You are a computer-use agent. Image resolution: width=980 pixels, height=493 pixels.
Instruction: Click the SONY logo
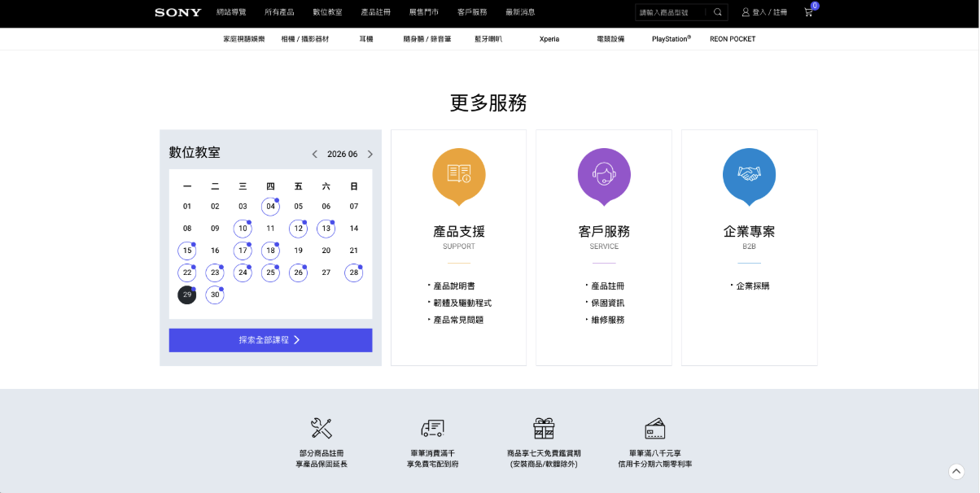tap(178, 12)
